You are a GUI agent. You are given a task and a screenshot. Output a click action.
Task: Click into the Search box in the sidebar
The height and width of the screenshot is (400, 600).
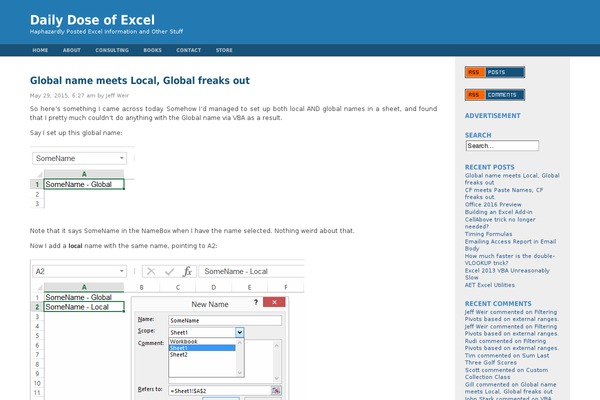(x=502, y=145)
